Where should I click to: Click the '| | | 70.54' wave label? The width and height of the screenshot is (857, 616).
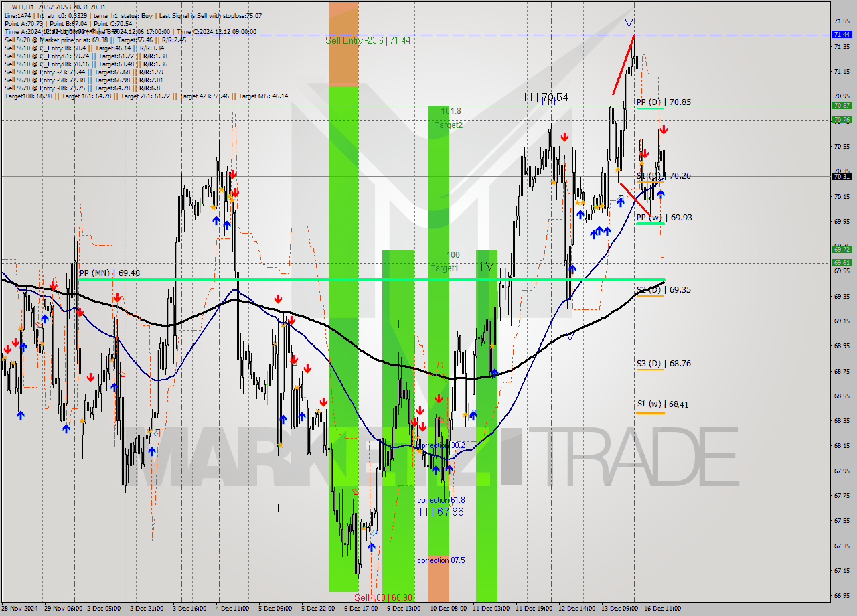point(546,98)
